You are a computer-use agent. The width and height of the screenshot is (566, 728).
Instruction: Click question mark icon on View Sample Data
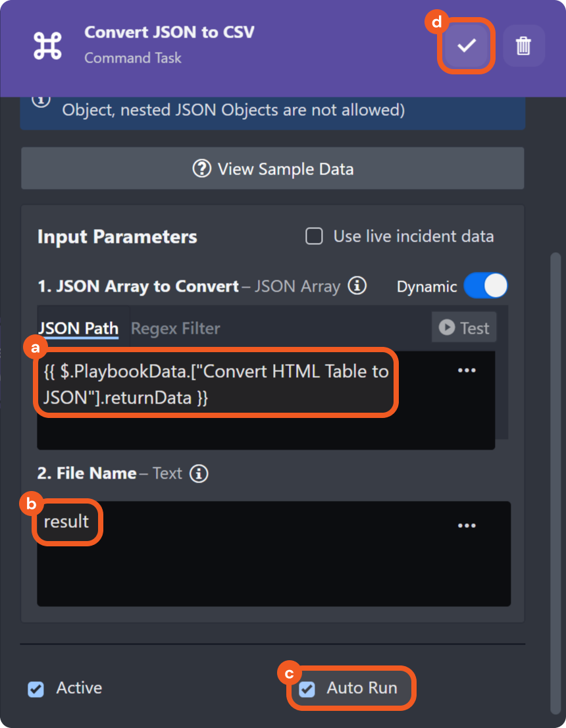(201, 169)
